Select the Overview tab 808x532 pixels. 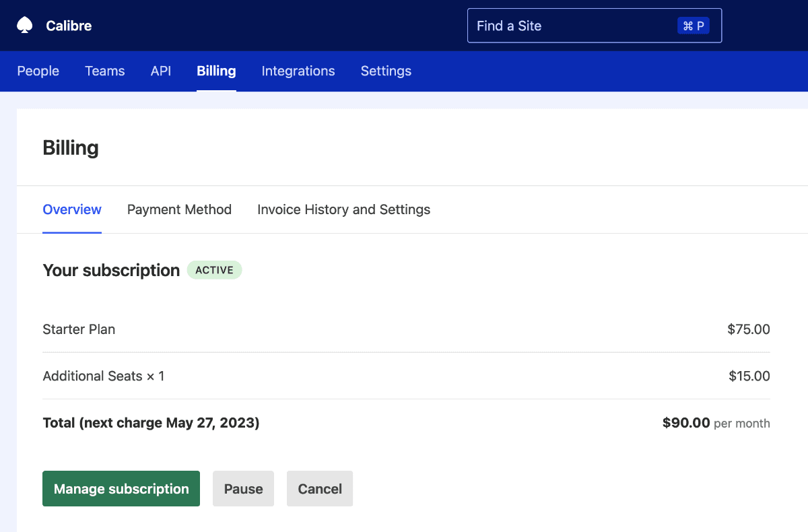pos(72,209)
